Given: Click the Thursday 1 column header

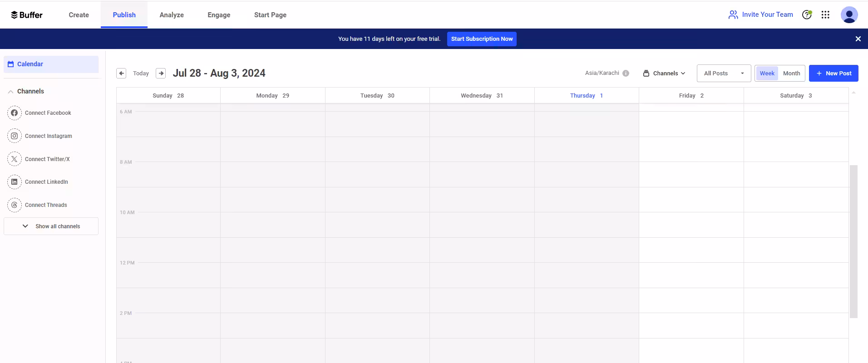Looking at the screenshot, I should [x=587, y=96].
